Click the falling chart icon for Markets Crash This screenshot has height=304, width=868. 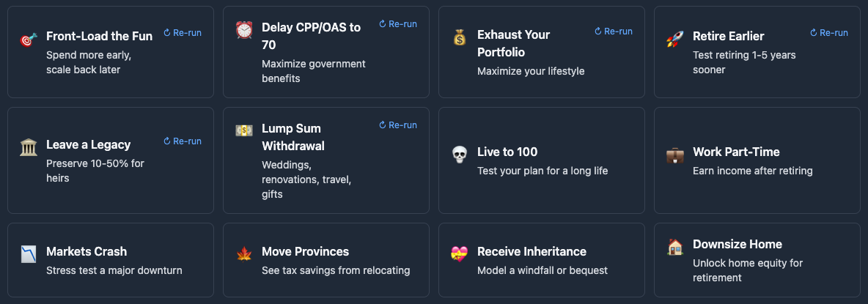pos(29,254)
